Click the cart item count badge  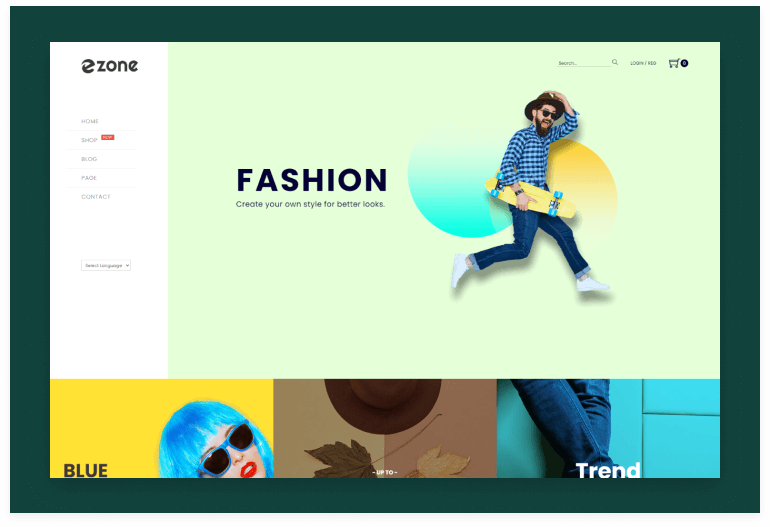coord(684,63)
